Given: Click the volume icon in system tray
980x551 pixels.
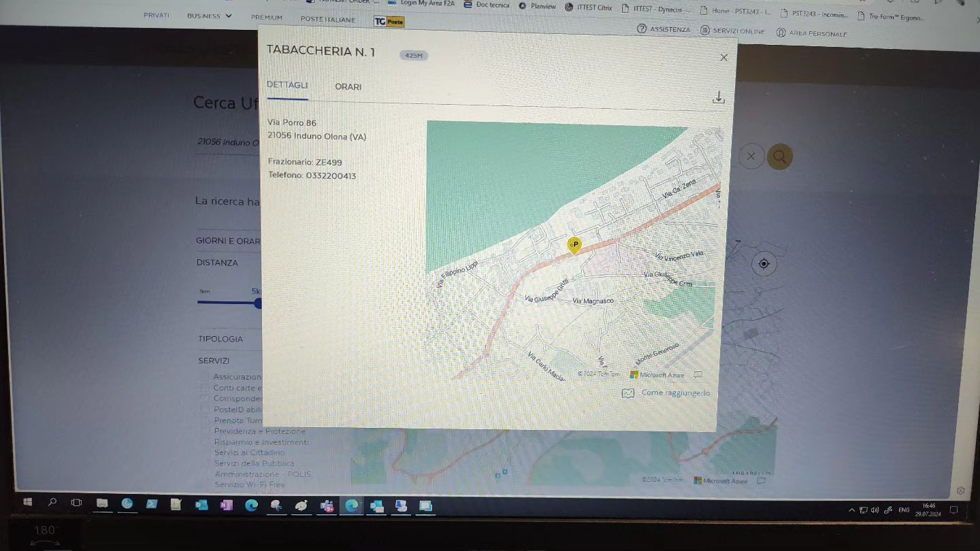Looking at the screenshot, I should (875, 510).
